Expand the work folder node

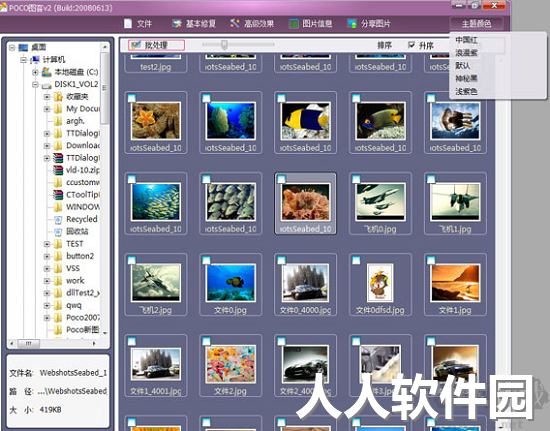point(47,281)
